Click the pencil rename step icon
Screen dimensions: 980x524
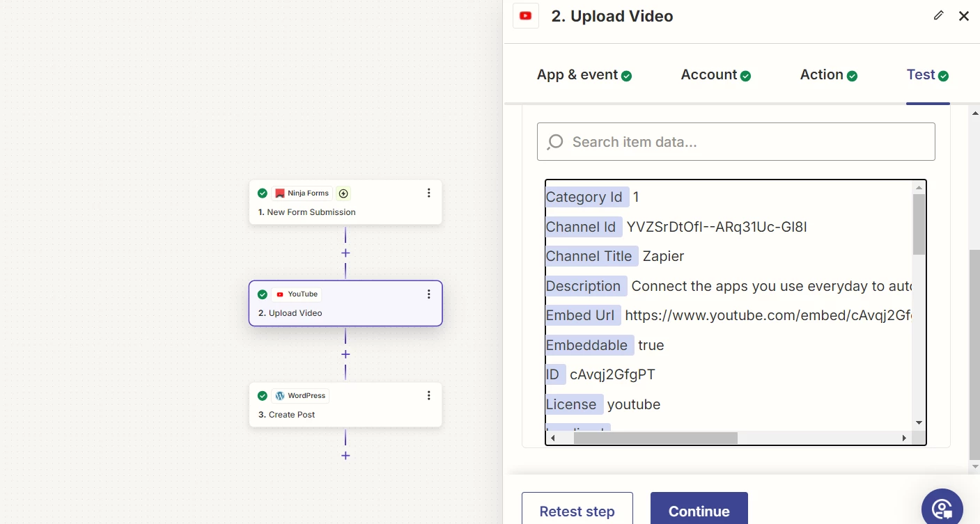click(x=939, y=15)
